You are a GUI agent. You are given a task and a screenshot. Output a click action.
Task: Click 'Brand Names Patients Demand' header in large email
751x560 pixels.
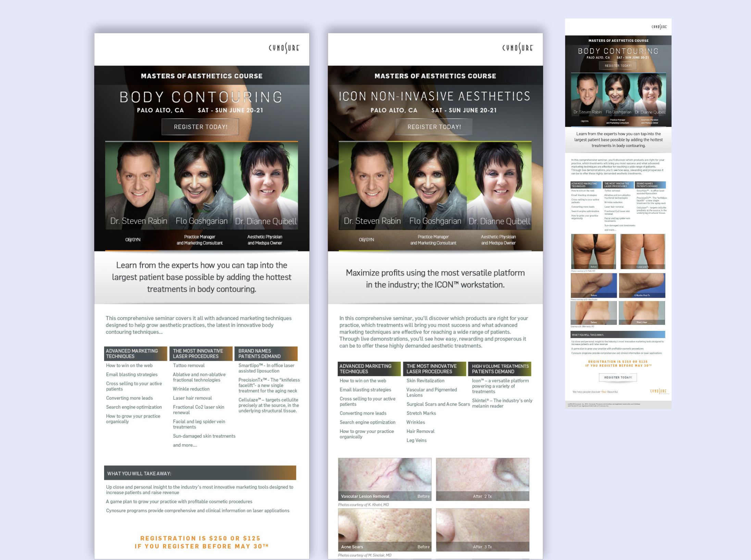pyautogui.click(x=266, y=354)
